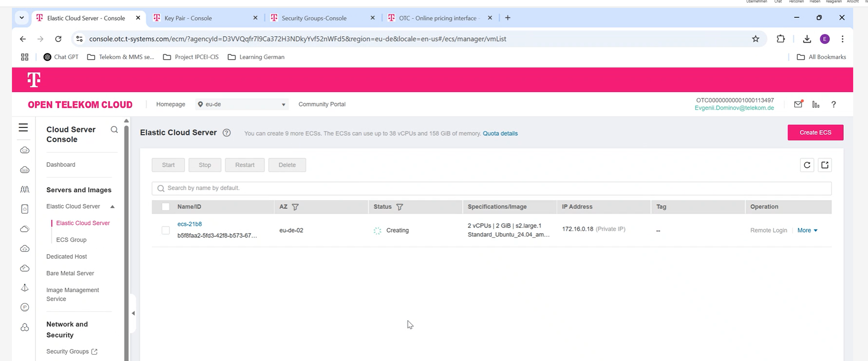Viewport: 868px width, 361px height.
Task: Open the Community Portal link
Action: (x=322, y=104)
